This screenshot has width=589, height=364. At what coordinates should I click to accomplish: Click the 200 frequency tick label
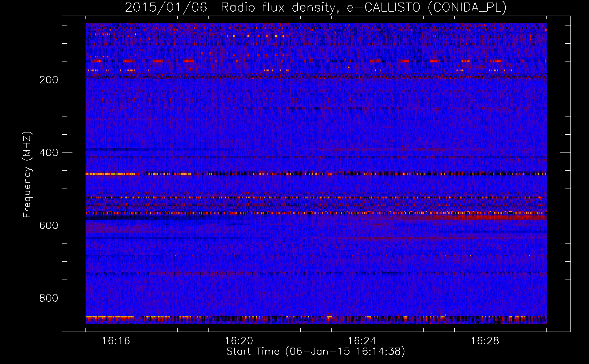pos(49,80)
